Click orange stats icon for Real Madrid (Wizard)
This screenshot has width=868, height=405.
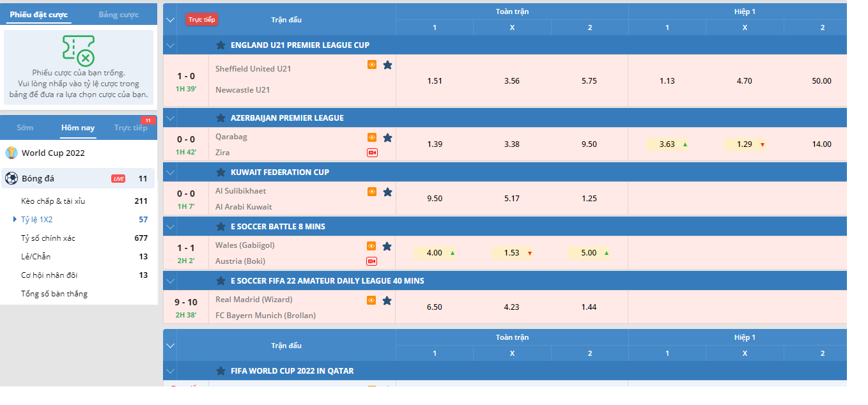pyautogui.click(x=372, y=300)
